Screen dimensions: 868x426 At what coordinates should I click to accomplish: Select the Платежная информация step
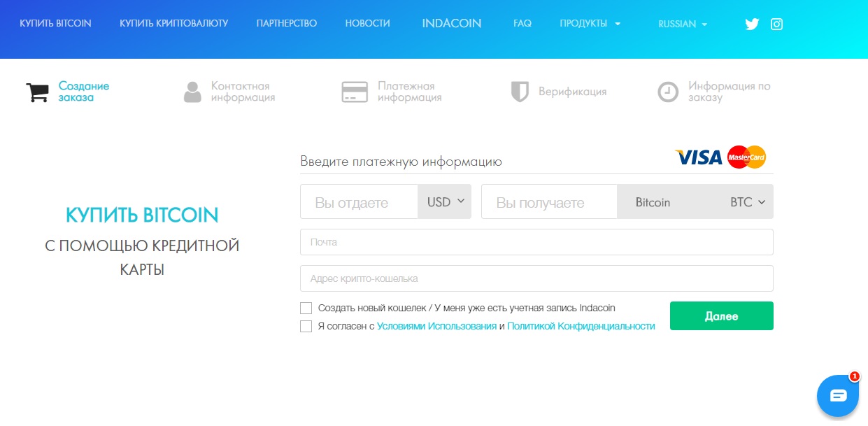[410, 92]
